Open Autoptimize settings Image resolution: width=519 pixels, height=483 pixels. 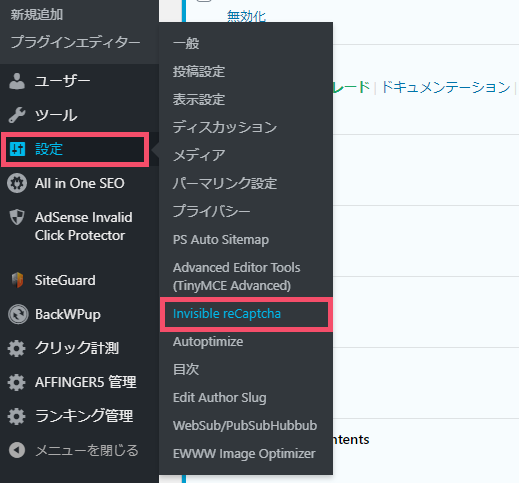(208, 342)
